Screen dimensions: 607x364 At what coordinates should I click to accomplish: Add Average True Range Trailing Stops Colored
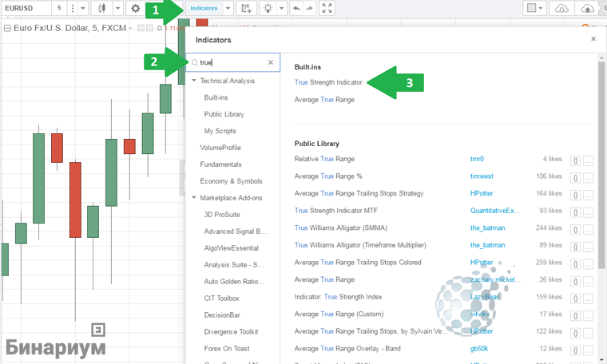358,263
